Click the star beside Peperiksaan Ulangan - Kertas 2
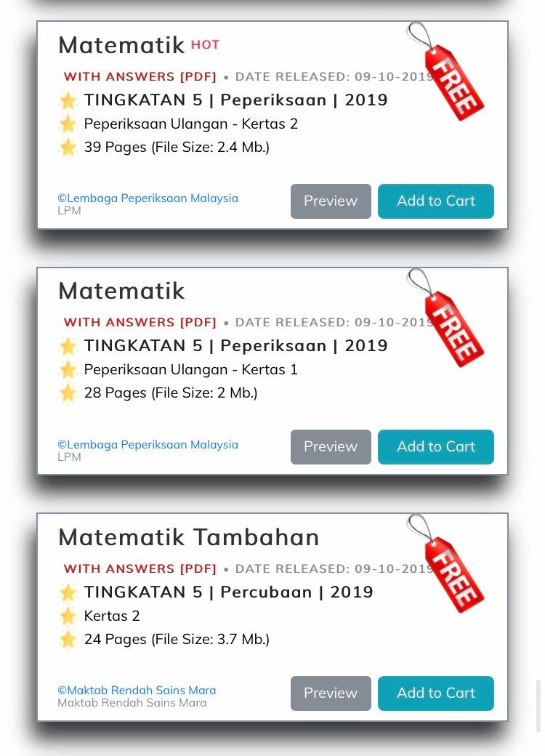Image resolution: width=545 pixels, height=756 pixels. 68,124
